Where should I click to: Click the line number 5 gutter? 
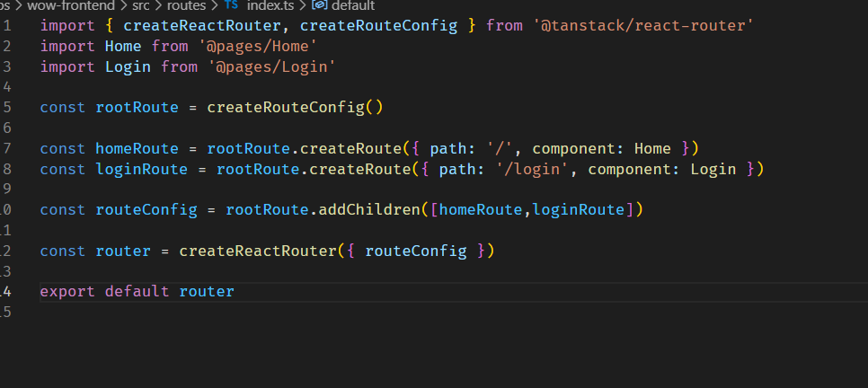pos(6,108)
